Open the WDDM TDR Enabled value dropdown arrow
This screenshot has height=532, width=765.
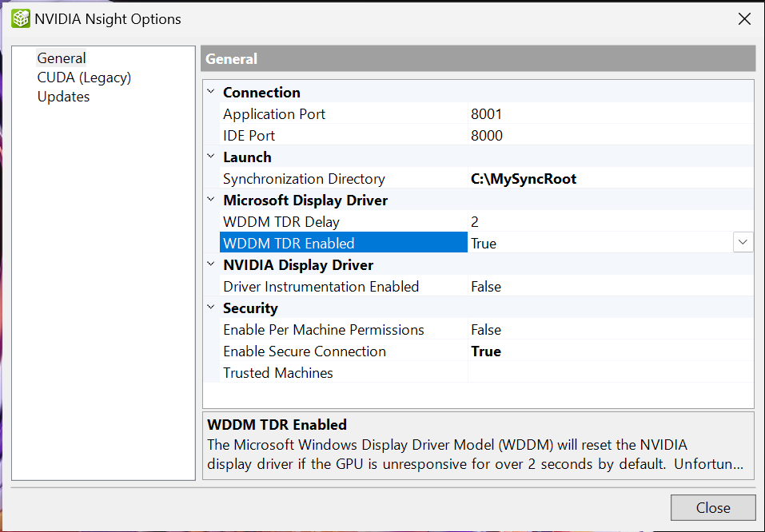pos(743,242)
